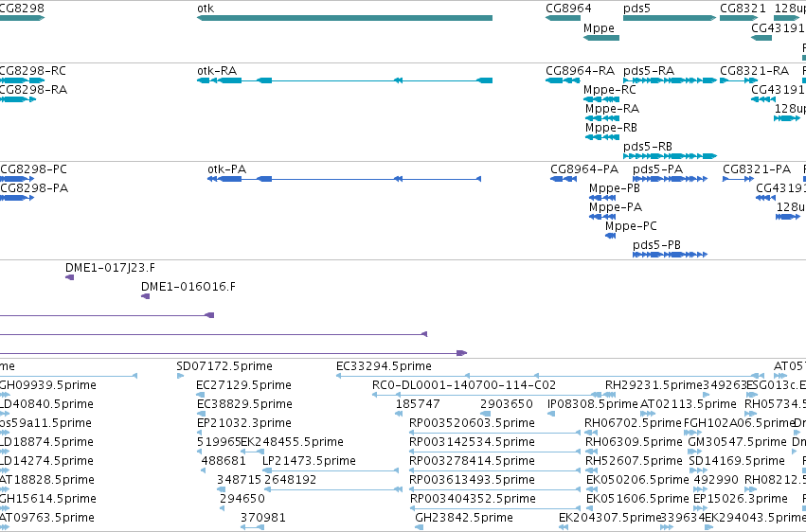Click the EC33294.5prime EST label
This screenshot has height=532, width=806.
[384, 366]
